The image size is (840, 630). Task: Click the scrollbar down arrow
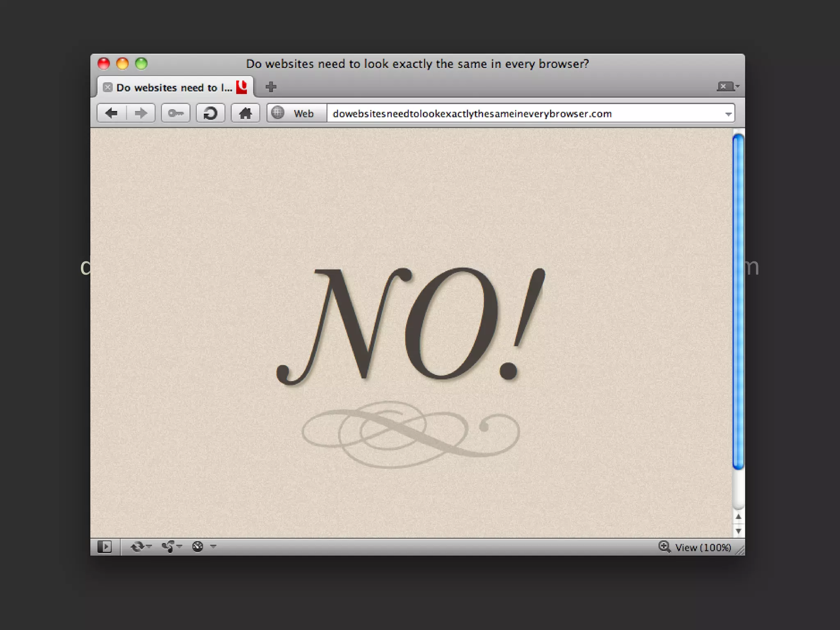(x=738, y=531)
